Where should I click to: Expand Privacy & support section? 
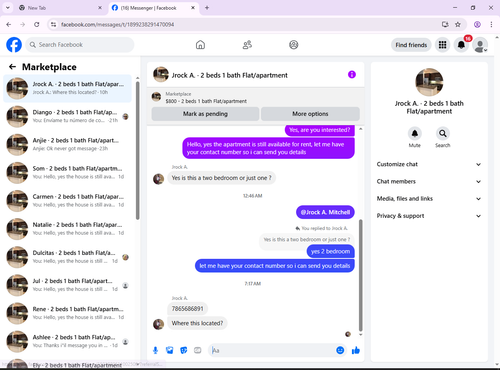(429, 216)
